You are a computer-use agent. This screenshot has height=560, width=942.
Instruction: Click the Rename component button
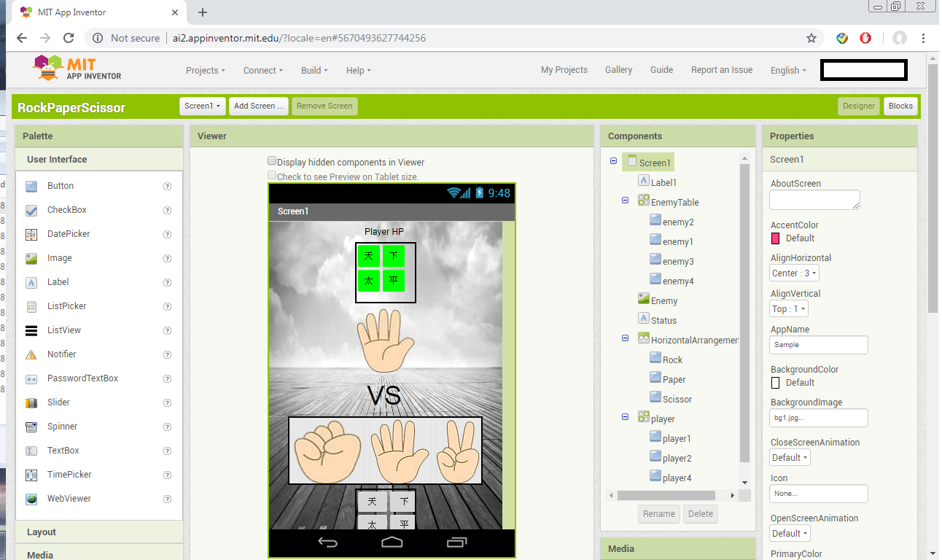click(659, 514)
